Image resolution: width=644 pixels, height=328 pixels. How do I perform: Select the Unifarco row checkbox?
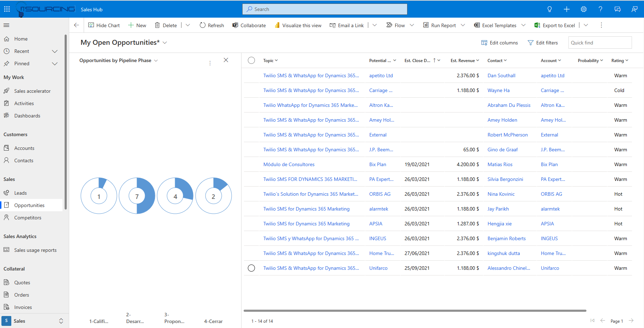(251, 268)
